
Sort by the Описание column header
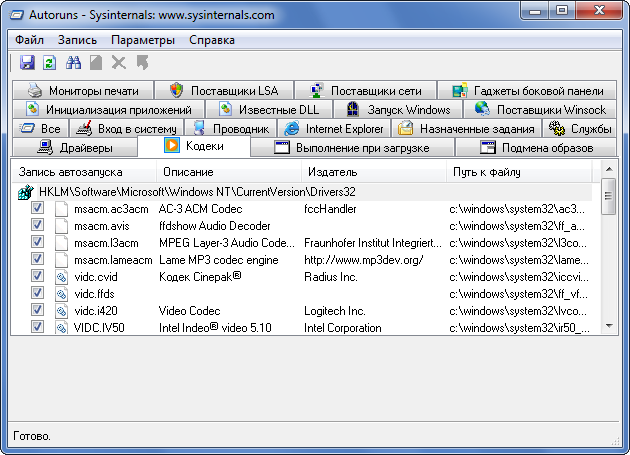pos(229,172)
